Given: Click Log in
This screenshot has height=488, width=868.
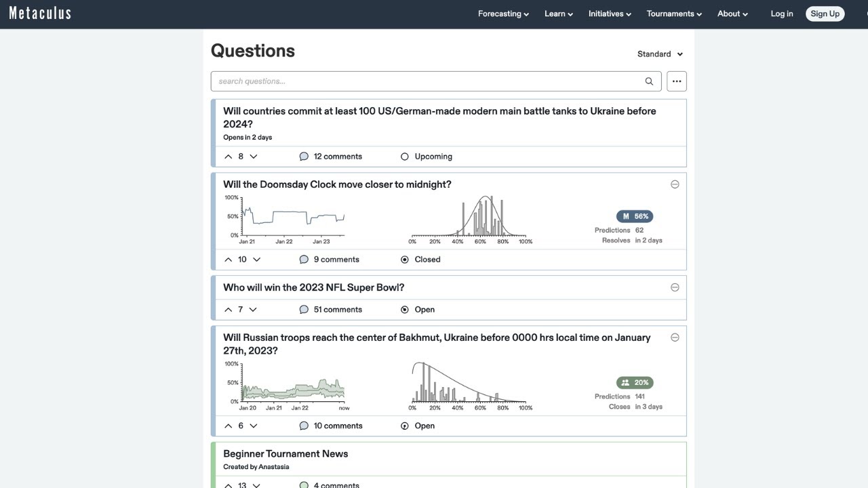Looking at the screenshot, I should point(782,14).
